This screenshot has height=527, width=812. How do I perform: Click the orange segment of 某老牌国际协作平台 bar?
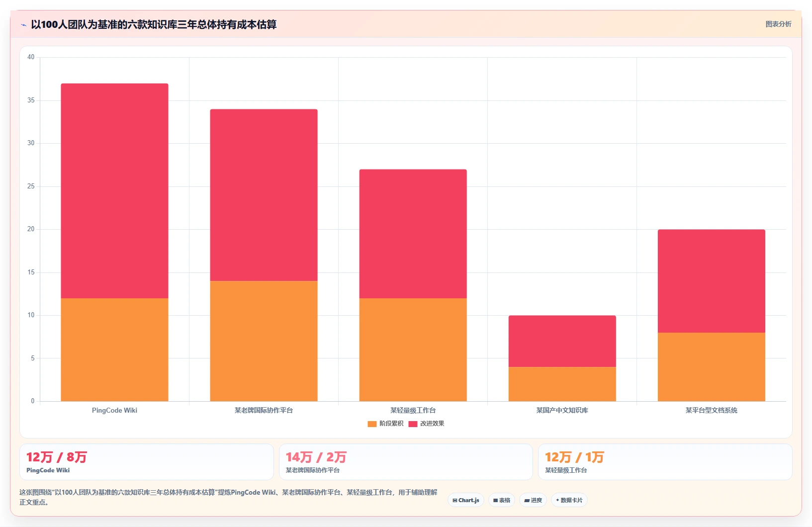coord(264,341)
